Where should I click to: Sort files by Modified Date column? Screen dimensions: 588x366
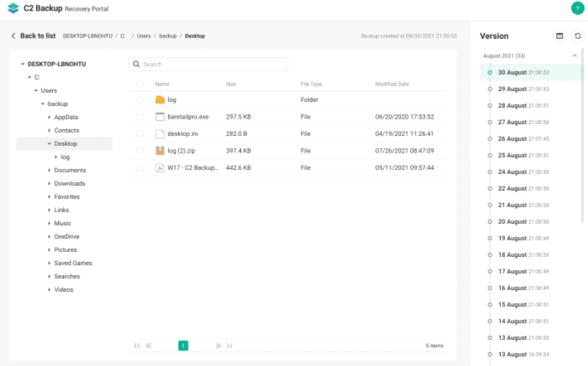(x=392, y=84)
